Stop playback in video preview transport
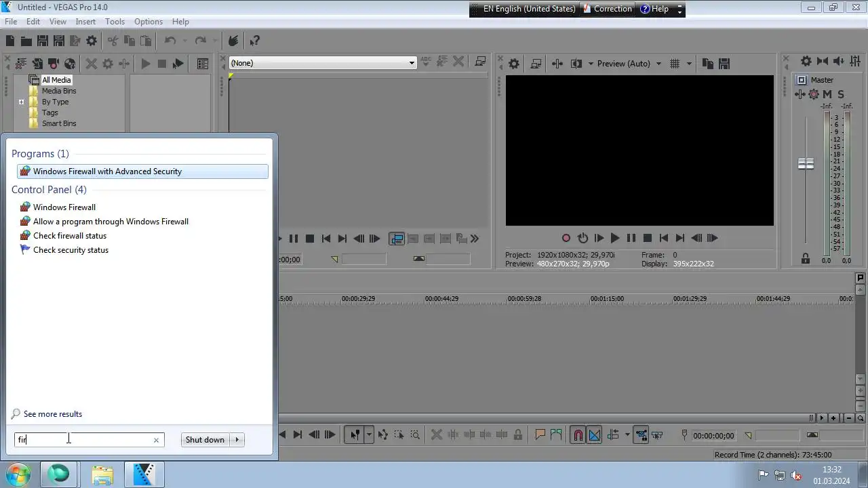 click(648, 238)
